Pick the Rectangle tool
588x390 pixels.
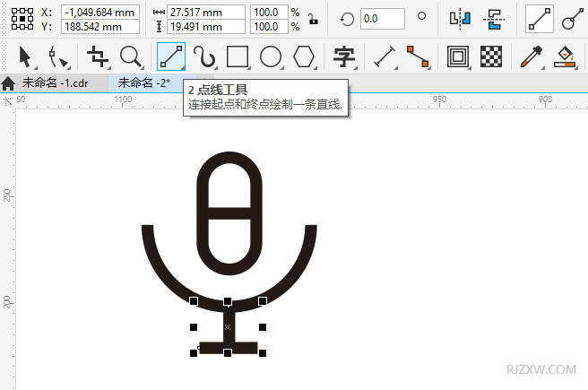[237, 57]
